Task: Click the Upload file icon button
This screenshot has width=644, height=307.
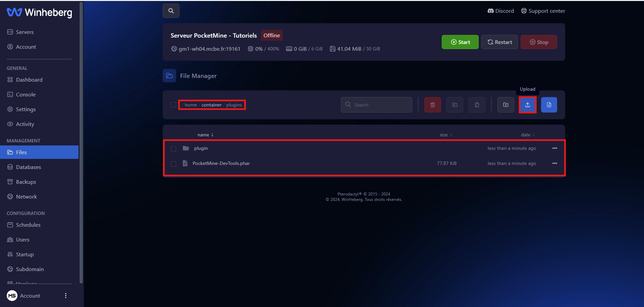Action: [x=527, y=105]
